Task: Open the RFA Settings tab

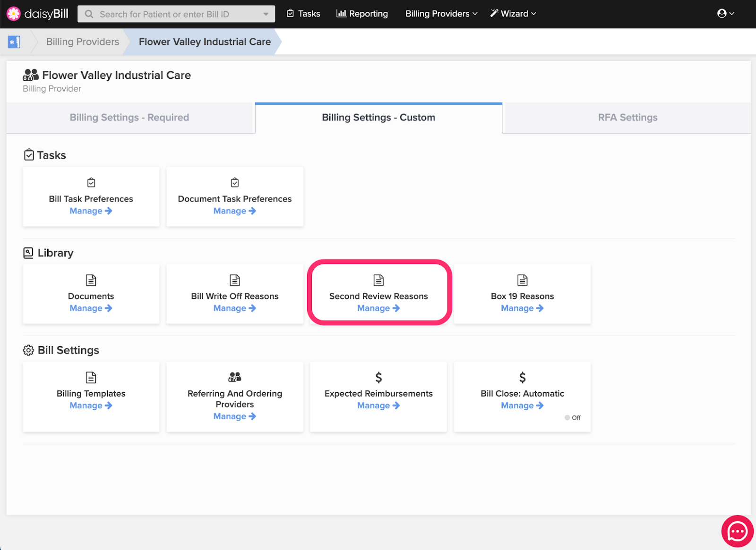Action: point(627,118)
